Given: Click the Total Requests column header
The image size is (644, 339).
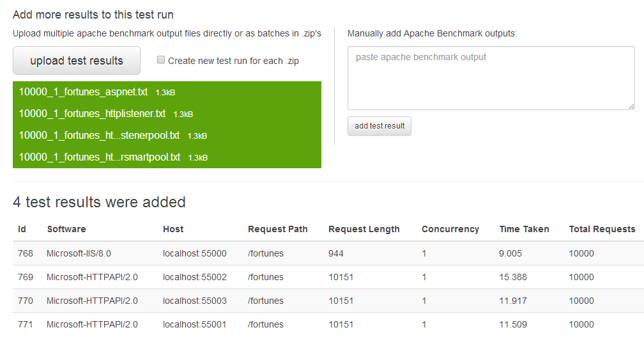Looking at the screenshot, I should point(602,229).
